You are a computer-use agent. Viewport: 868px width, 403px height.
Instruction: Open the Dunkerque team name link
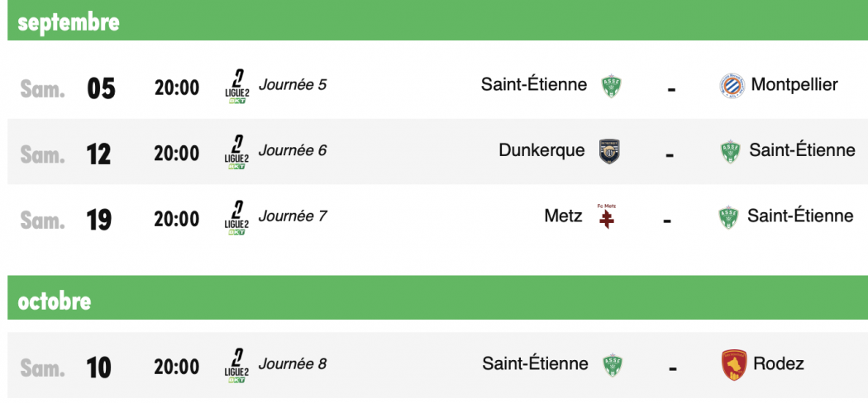click(541, 149)
